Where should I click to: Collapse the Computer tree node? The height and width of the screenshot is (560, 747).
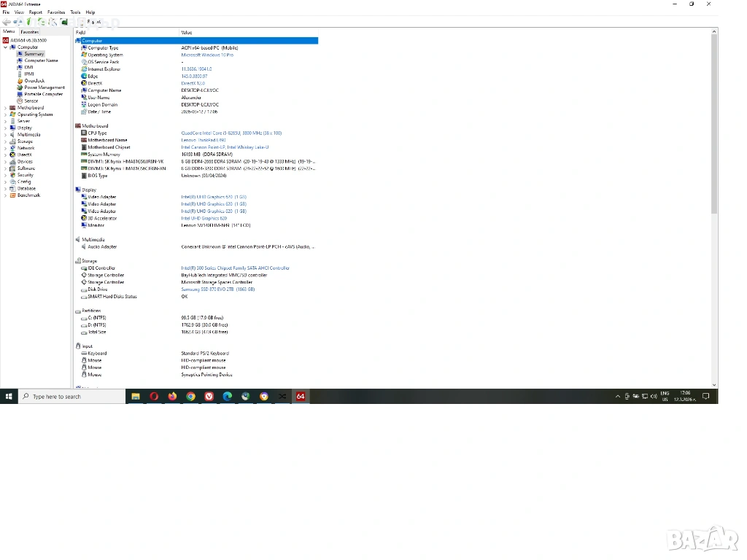(x=5, y=47)
